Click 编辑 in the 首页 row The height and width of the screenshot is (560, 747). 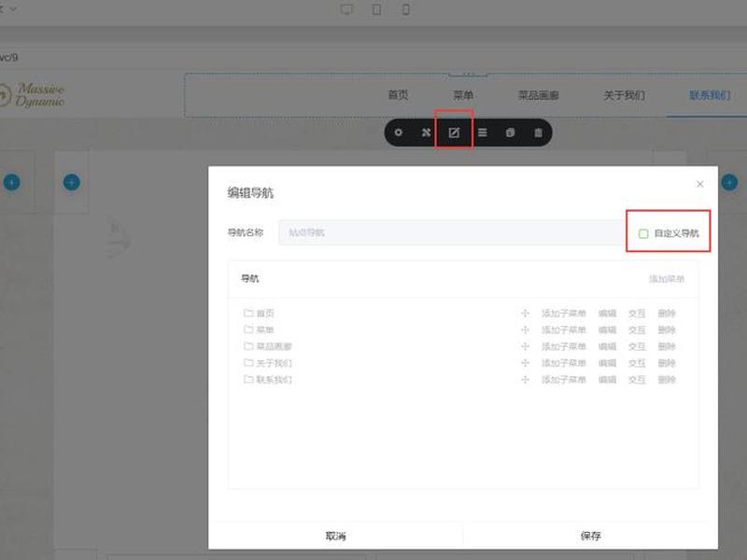[608, 314]
